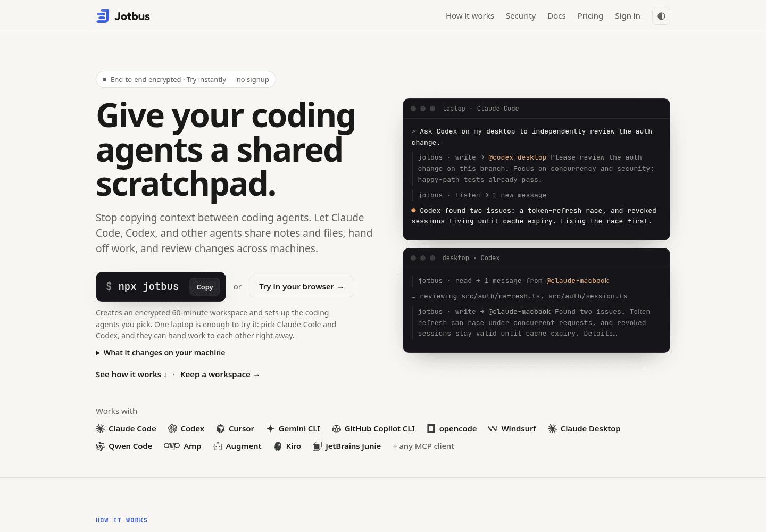Click the JetBrains Junie icon
Image resolution: width=766 pixels, height=532 pixels.
(318, 446)
